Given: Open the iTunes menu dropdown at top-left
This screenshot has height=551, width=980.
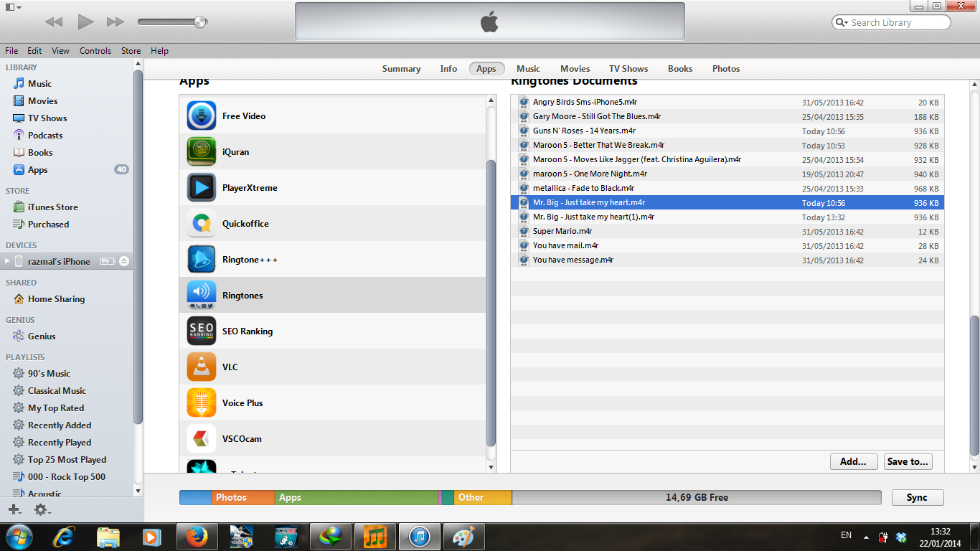Looking at the screenshot, I should [x=13, y=6].
